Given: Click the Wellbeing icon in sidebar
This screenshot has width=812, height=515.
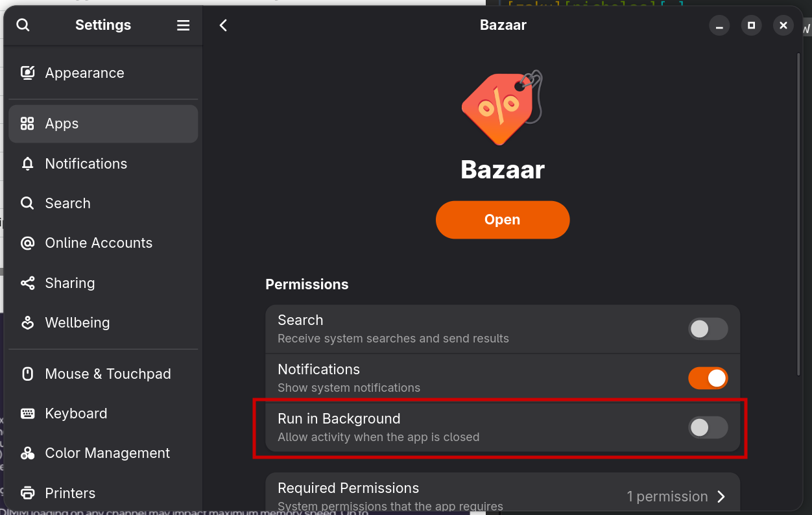Looking at the screenshot, I should (x=27, y=322).
